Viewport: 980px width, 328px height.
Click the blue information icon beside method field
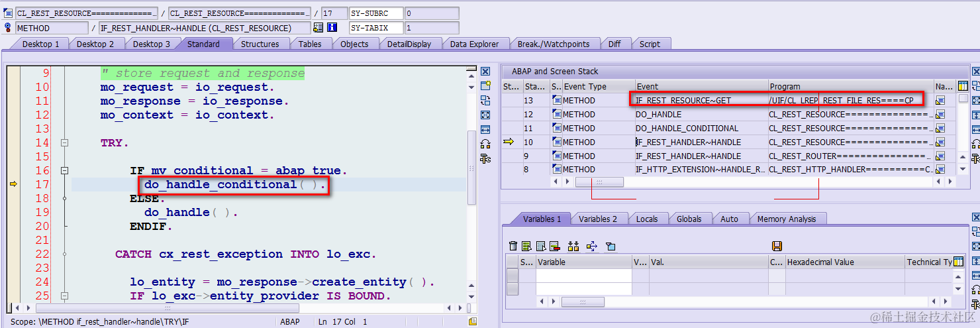coord(332,28)
